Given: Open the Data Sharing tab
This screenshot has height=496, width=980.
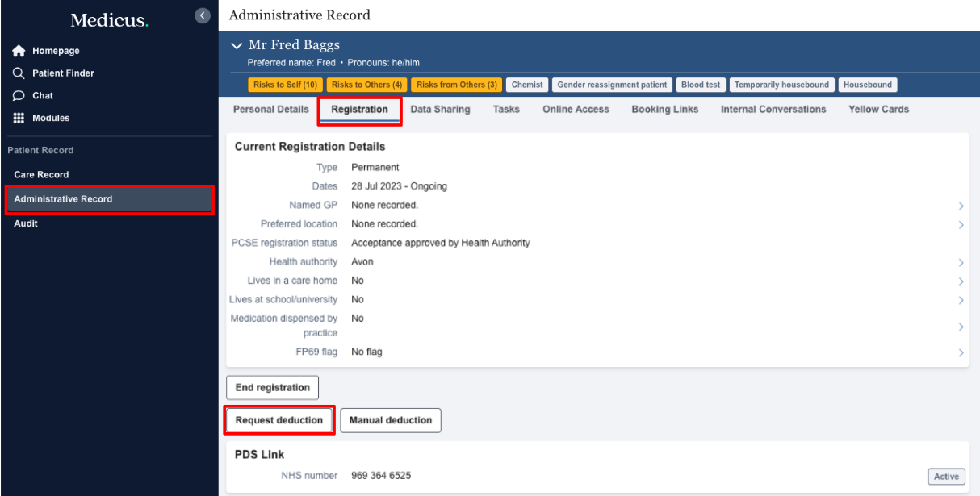Looking at the screenshot, I should 440,110.
